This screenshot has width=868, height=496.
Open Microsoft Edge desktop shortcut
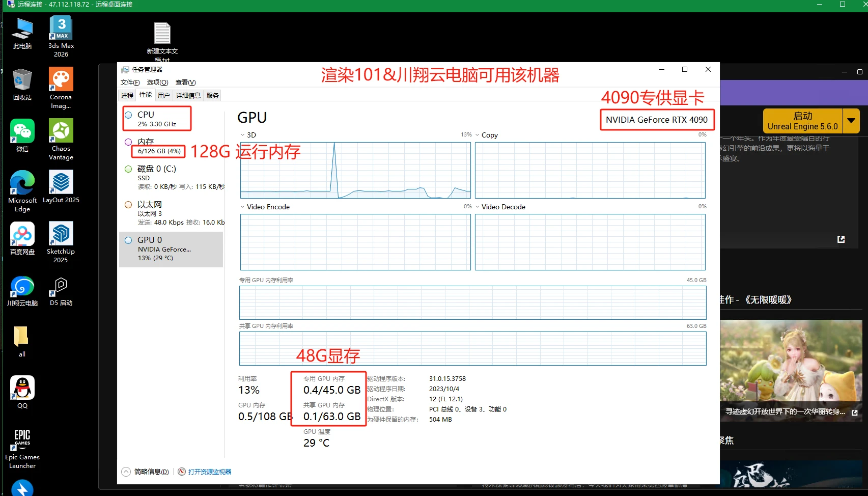pyautogui.click(x=22, y=191)
